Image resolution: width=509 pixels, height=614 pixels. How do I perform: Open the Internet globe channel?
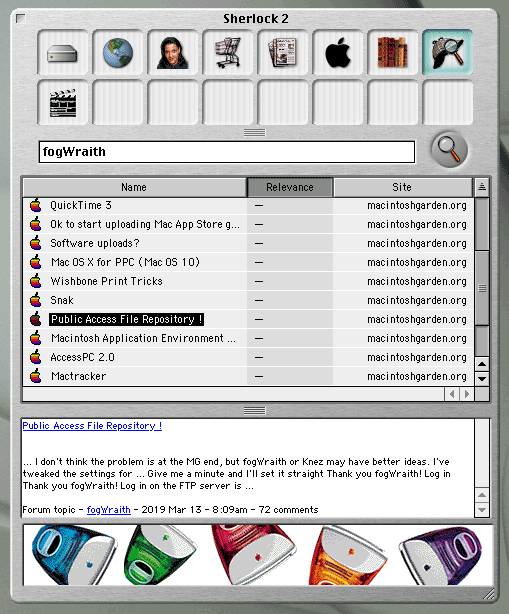[x=117, y=52]
